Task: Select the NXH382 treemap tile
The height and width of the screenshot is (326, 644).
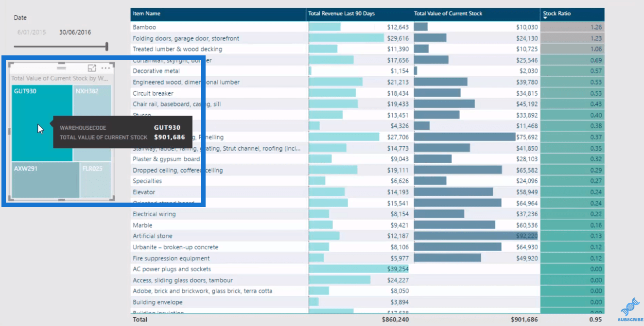Action: pos(92,123)
